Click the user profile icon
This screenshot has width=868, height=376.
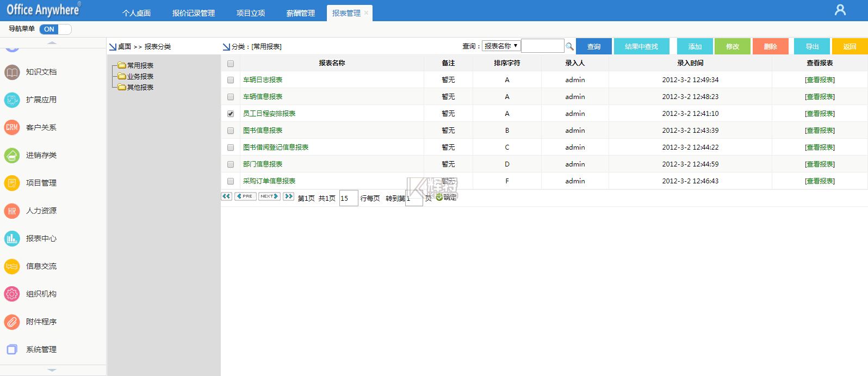[840, 10]
